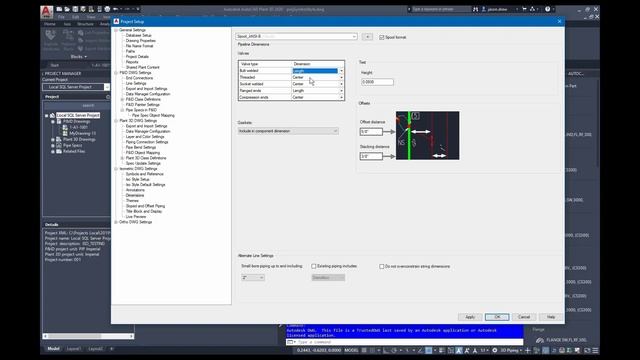The width and height of the screenshot is (640, 360).
Task: Click the Project Setup dialog title icon
Action: (116, 21)
